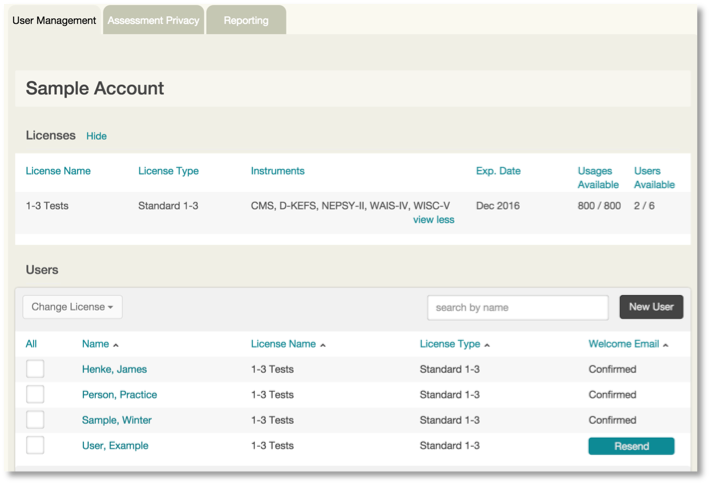711x485 pixels.
Task: Check the box for User, Example
Action: (x=35, y=445)
